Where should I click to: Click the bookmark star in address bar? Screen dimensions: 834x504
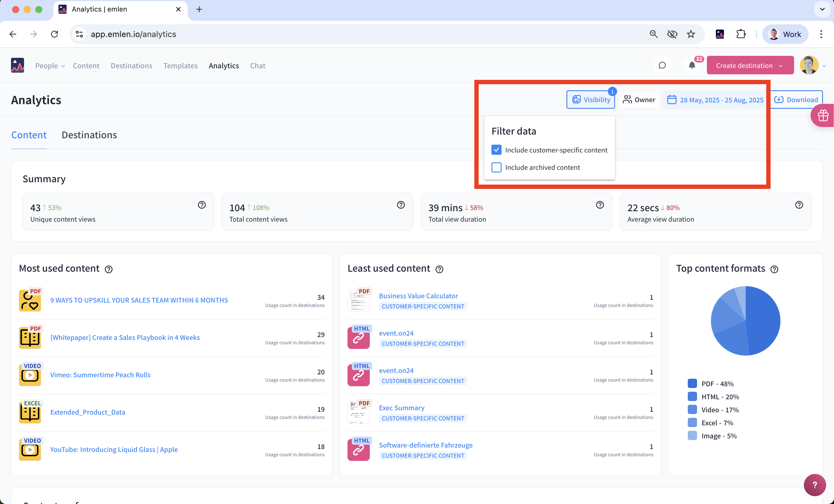pyautogui.click(x=691, y=34)
